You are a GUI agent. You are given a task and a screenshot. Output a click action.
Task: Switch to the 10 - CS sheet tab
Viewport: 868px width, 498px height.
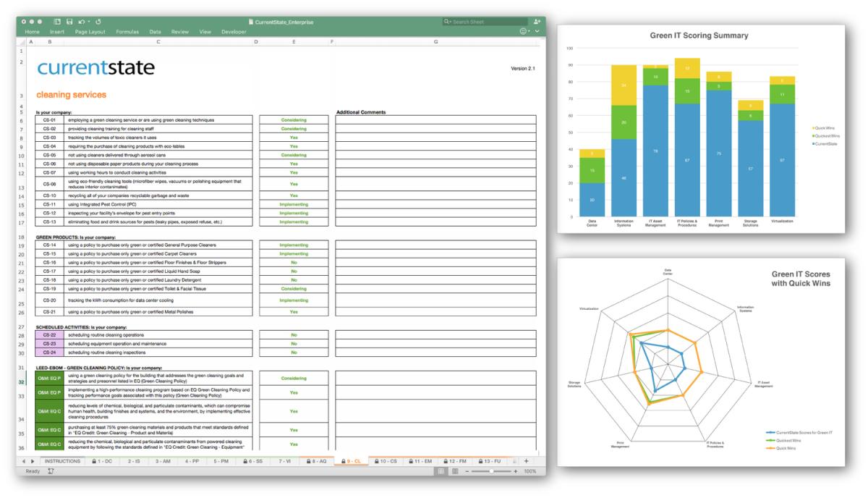coord(386,461)
